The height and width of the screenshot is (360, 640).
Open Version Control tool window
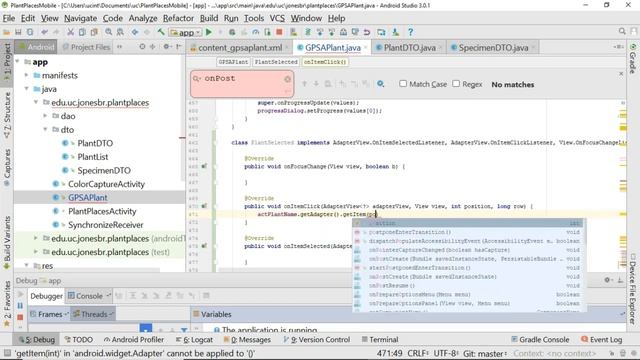317,339
